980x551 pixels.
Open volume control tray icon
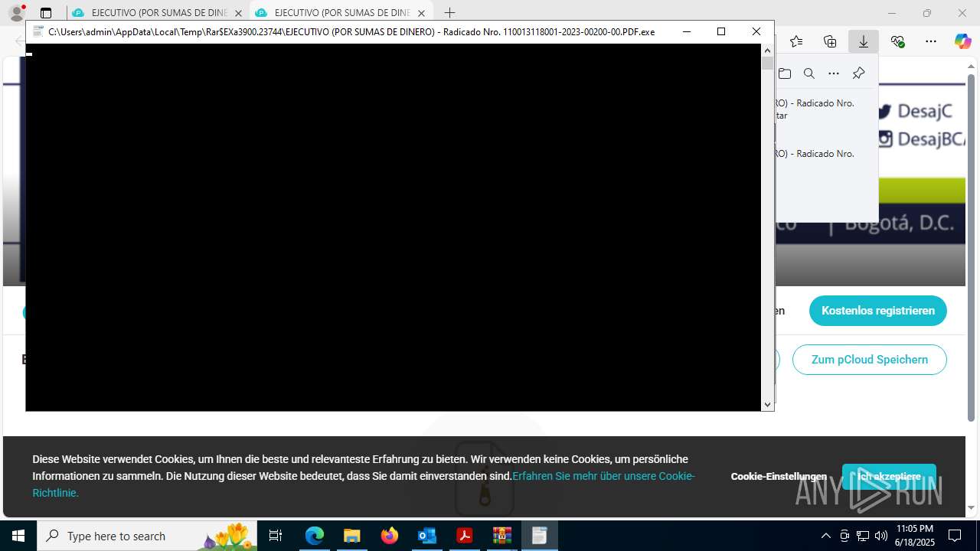pyautogui.click(x=880, y=536)
